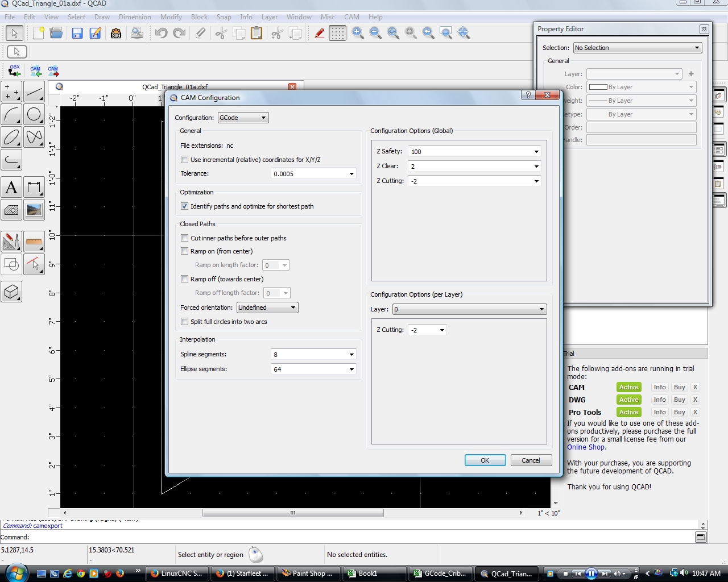
Task: Toggle Ramp on (from center) checkbox
Action: [x=184, y=251]
